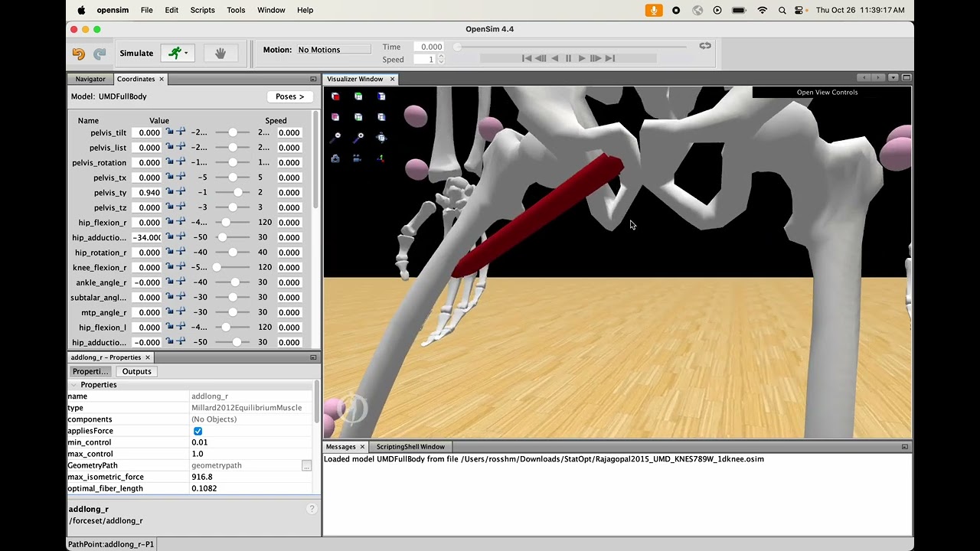This screenshot has width=980, height=551.
Task: Toggle lock icon for pelvis_ty
Action: pos(170,192)
